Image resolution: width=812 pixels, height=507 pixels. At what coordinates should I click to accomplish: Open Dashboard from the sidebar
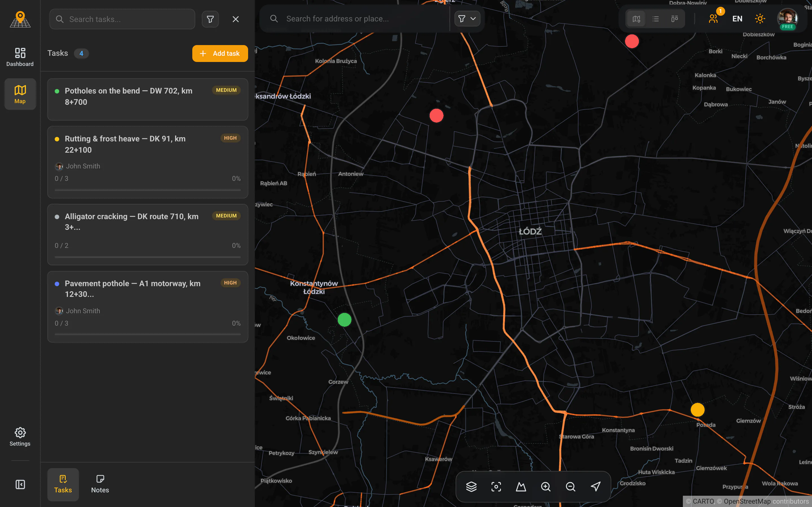(x=20, y=57)
